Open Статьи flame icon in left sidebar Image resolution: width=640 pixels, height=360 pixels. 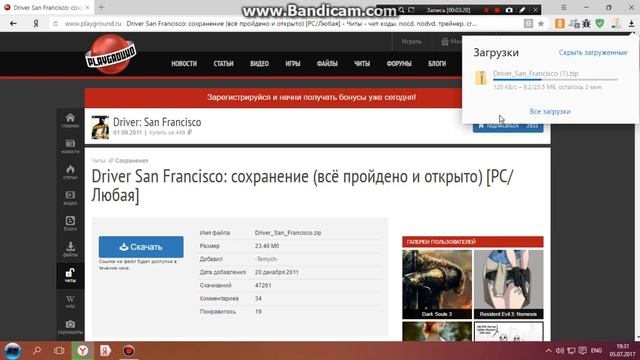[70, 172]
